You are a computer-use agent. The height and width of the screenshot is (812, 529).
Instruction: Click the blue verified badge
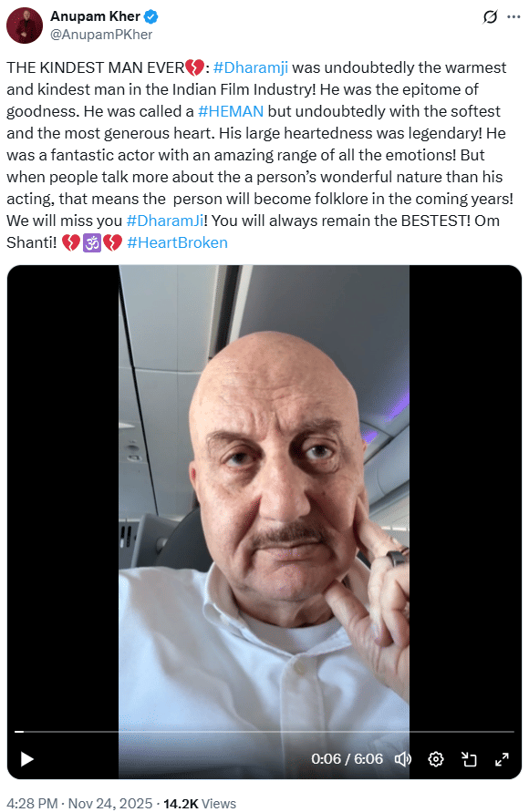150,17
